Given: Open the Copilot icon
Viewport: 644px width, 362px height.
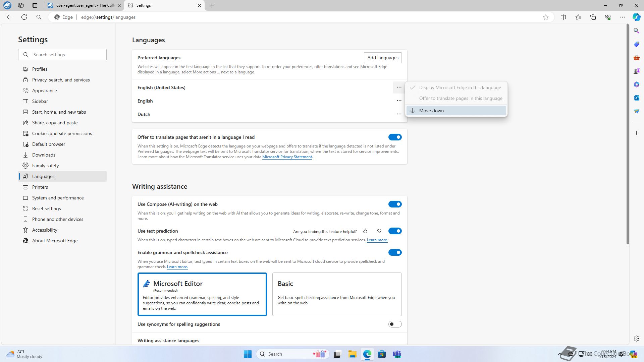Looking at the screenshot, I should (636, 17).
